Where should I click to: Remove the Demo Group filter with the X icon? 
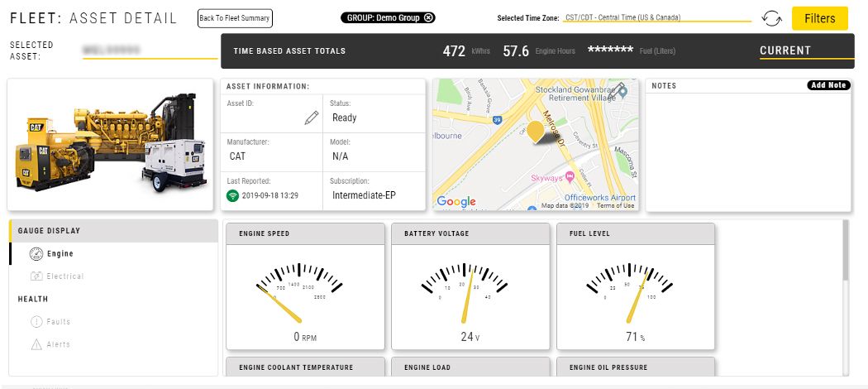(428, 17)
